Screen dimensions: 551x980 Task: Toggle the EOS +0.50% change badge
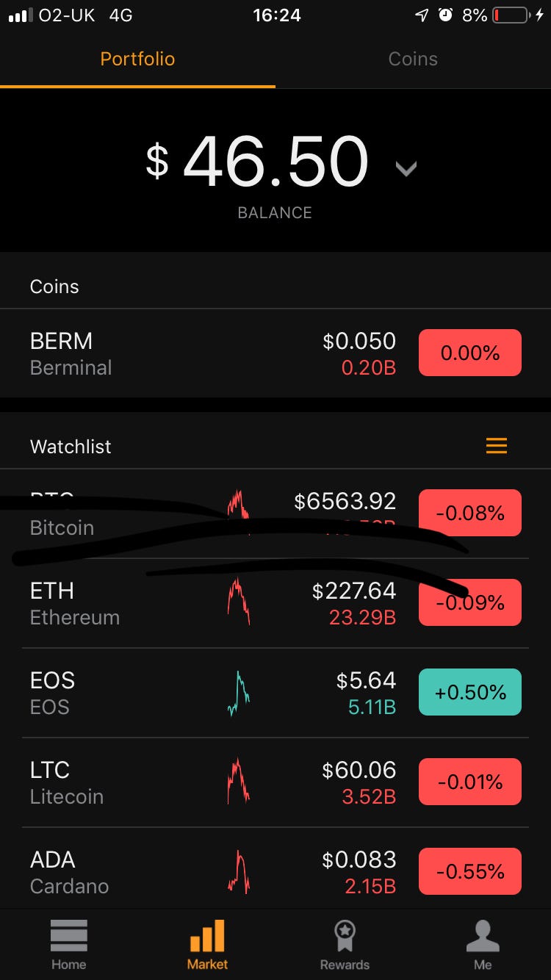click(x=470, y=692)
